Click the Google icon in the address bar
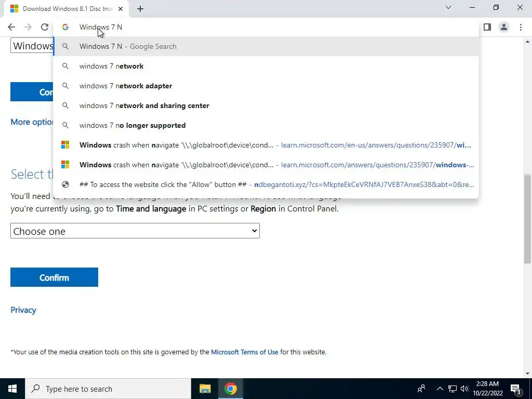This screenshot has width=532, height=399. click(x=65, y=27)
